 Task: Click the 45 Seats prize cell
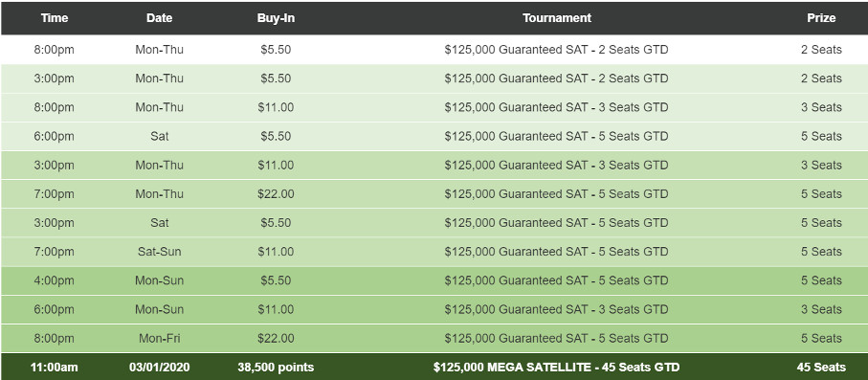pos(821,367)
